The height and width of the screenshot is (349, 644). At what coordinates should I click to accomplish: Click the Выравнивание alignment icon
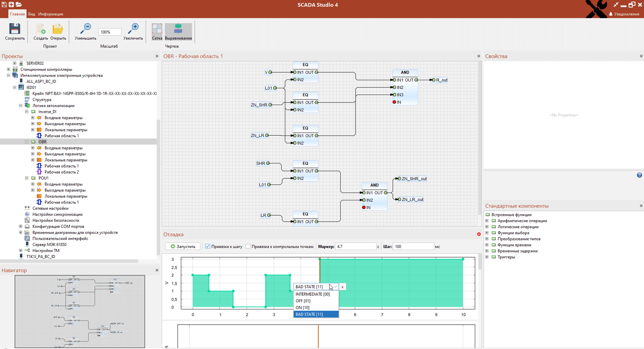click(x=178, y=29)
